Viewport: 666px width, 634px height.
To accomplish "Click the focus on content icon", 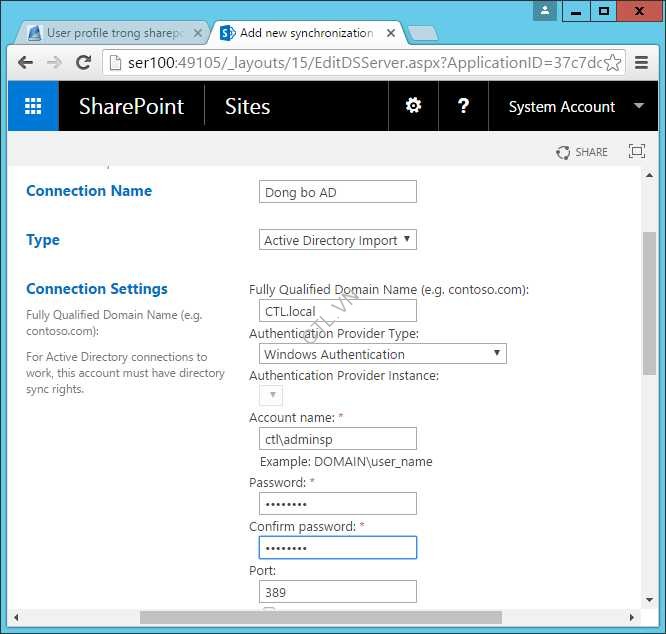I will tap(636, 152).
